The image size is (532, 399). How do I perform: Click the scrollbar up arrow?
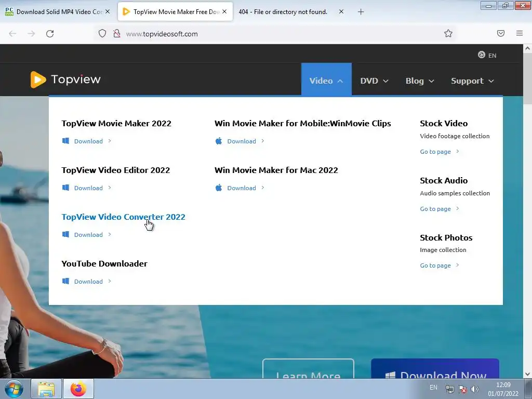(x=528, y=48)
